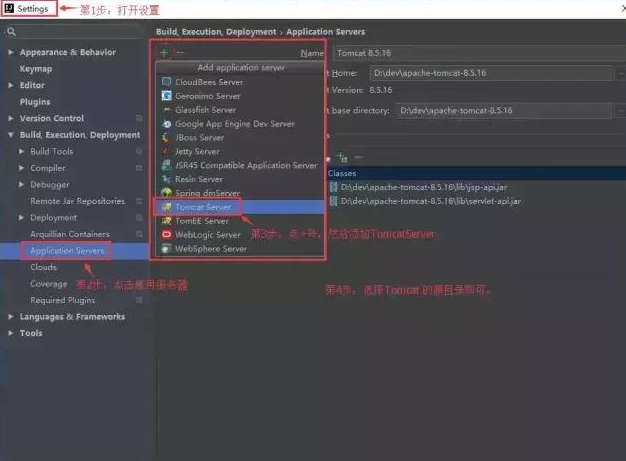Collapse Build, Execution, Deployment section
This screenshot has width=626, height=461.
tap(11, 135)
